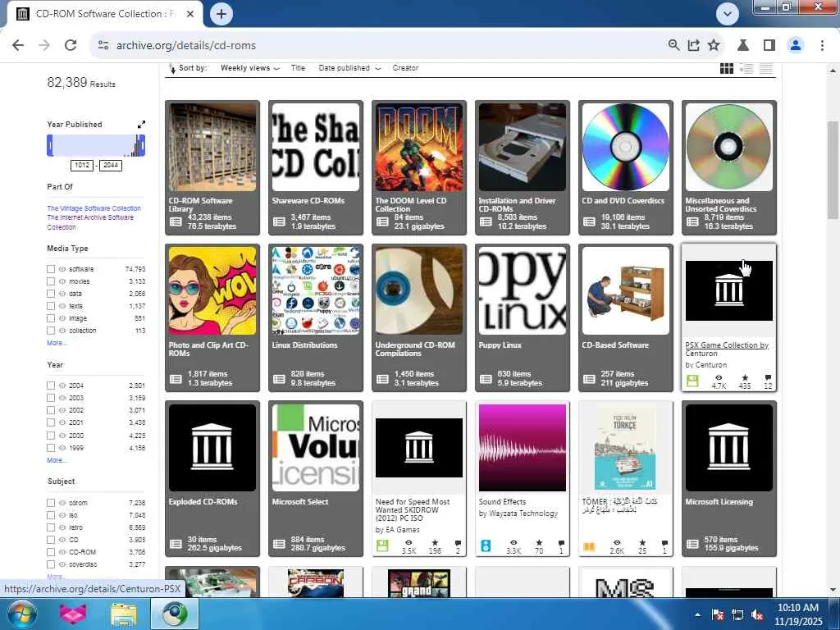Image resolution: width=840 pixels, height=630 pixels.
Task: Click the reviews icon on PSX Game Collection
Action: (x=768, y=377)
